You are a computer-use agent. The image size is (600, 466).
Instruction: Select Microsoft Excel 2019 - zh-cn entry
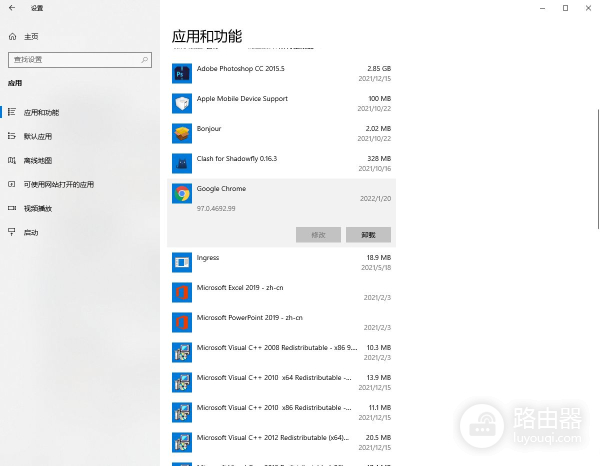281,292
